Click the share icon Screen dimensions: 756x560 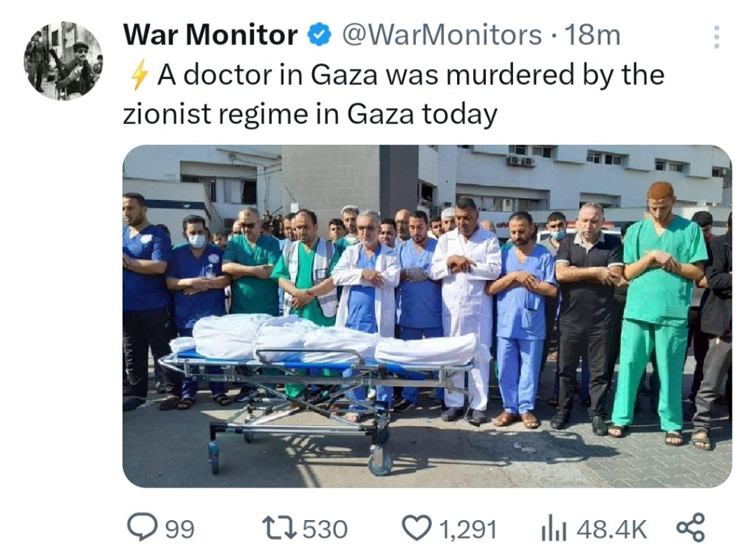tap(690, 527)
